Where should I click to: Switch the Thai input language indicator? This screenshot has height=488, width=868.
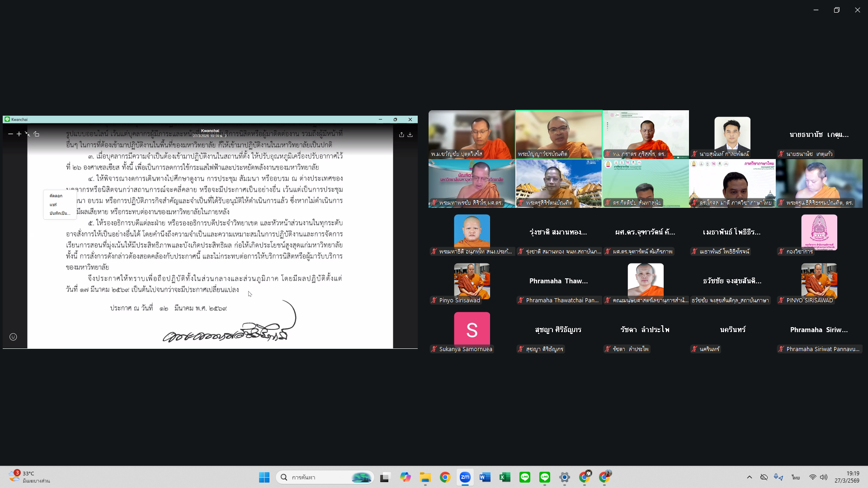[x=796, y=477]
